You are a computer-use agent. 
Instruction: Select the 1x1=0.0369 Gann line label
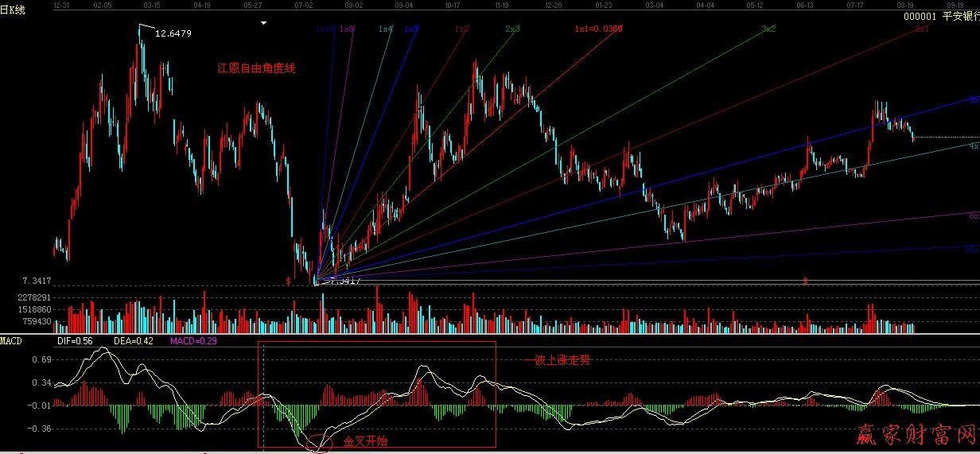coord(598,29)
